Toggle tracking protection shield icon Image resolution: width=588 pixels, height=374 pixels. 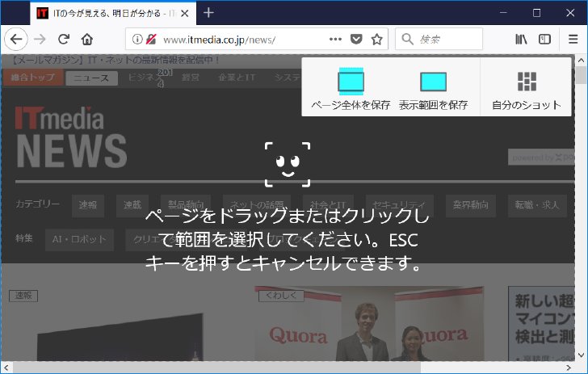151,39
